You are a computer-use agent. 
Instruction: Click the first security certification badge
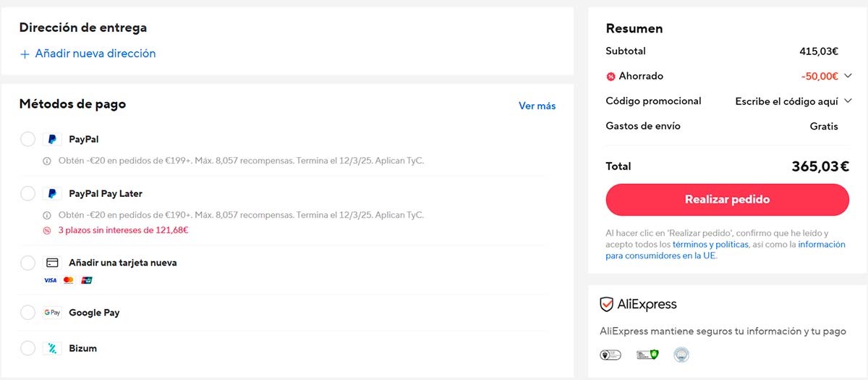point(610,355)
